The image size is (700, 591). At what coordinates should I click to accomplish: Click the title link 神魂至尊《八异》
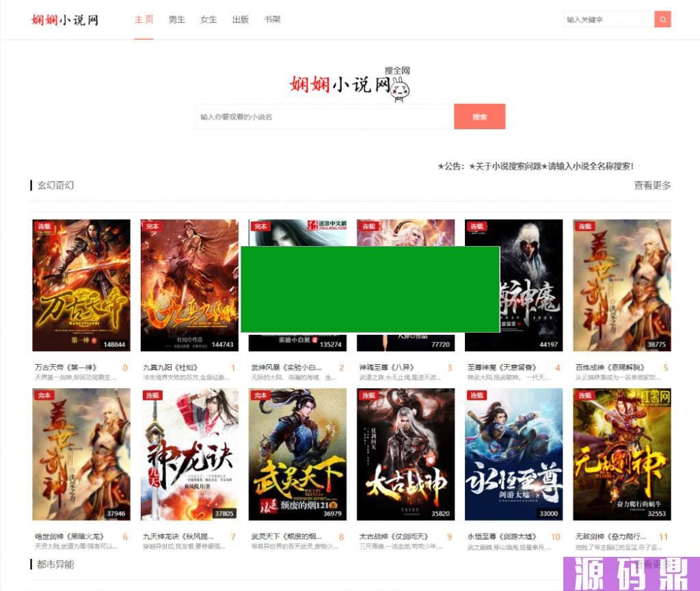click(x=387, y=367)
